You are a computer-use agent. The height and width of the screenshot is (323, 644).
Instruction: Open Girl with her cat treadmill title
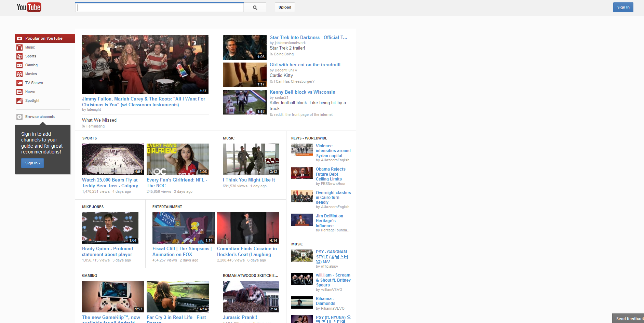click(x=305, y=65)
